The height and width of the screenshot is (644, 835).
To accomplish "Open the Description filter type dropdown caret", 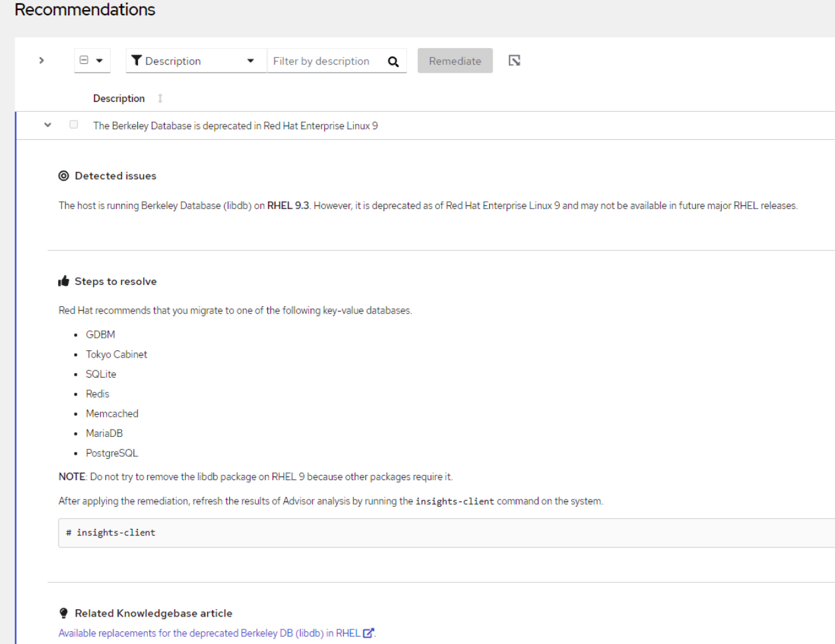I will coord(251,61).
